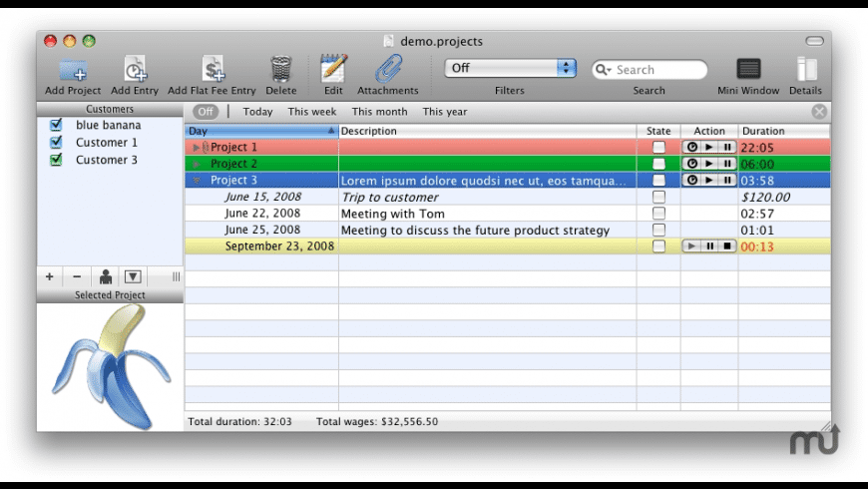Click the Add Entry clock icon

(135, 69)
